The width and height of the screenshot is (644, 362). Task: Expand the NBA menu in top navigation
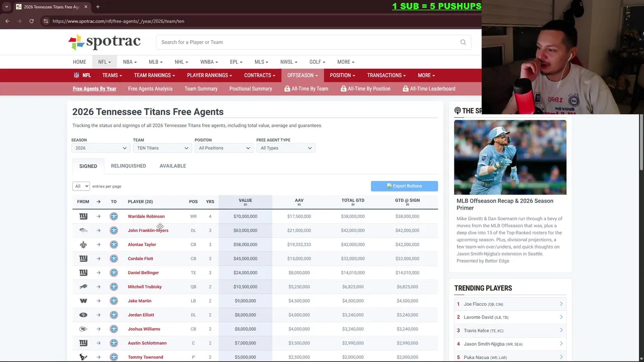[x=130, y=62]
